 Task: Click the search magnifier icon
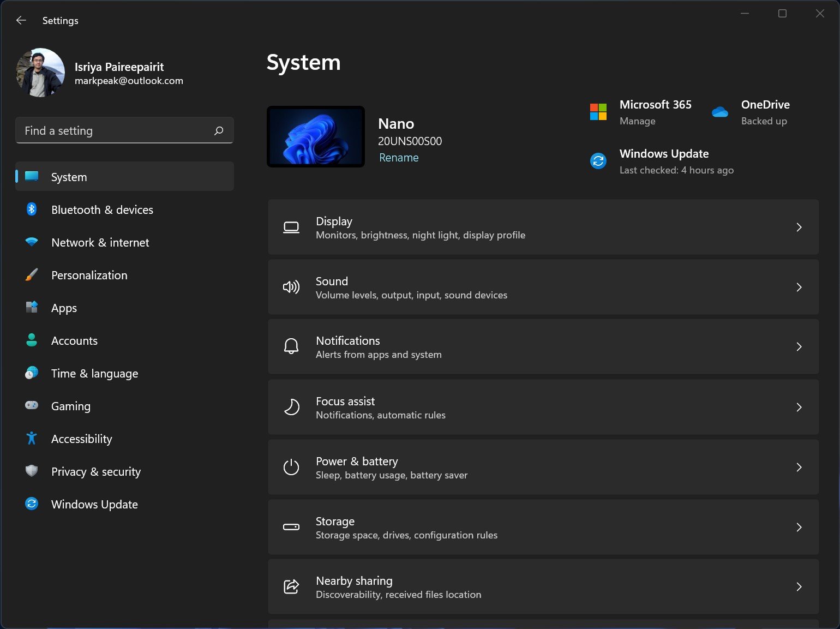(x=219, y=131)
